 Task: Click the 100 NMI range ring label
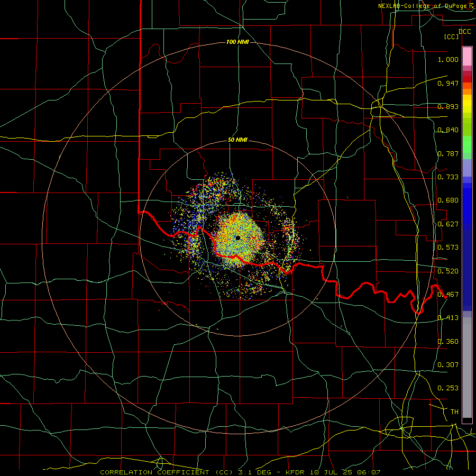(x=237, y=42)
